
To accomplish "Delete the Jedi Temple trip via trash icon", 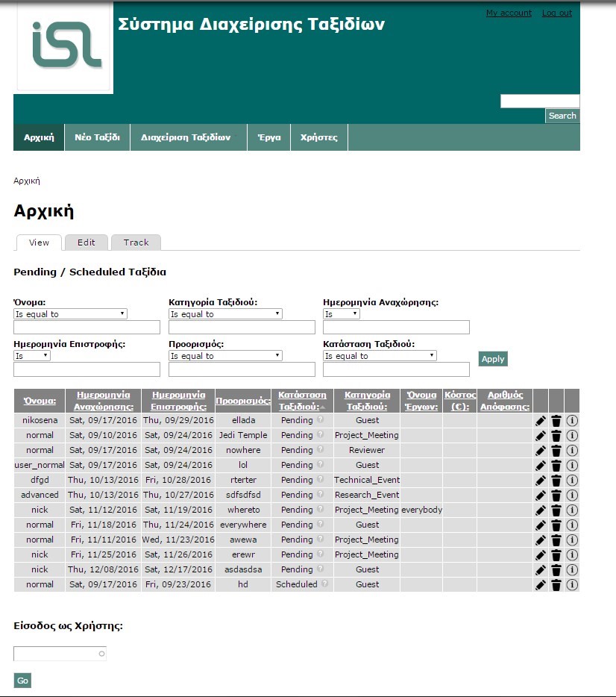I will tap(556, 436).
